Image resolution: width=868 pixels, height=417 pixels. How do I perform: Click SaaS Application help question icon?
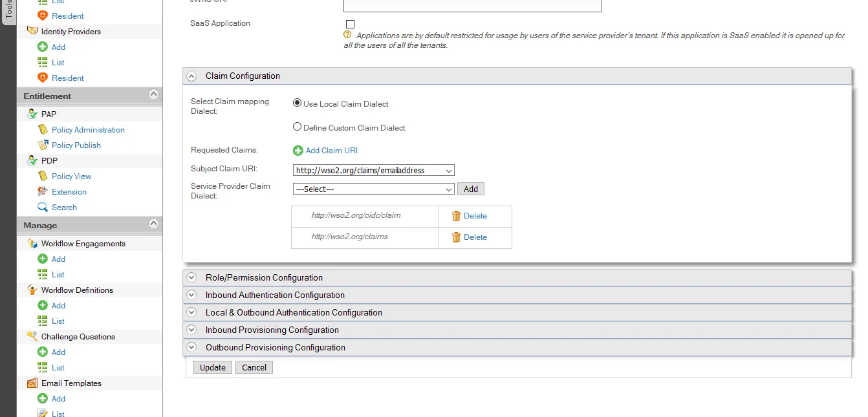click(x=347, y=34)
